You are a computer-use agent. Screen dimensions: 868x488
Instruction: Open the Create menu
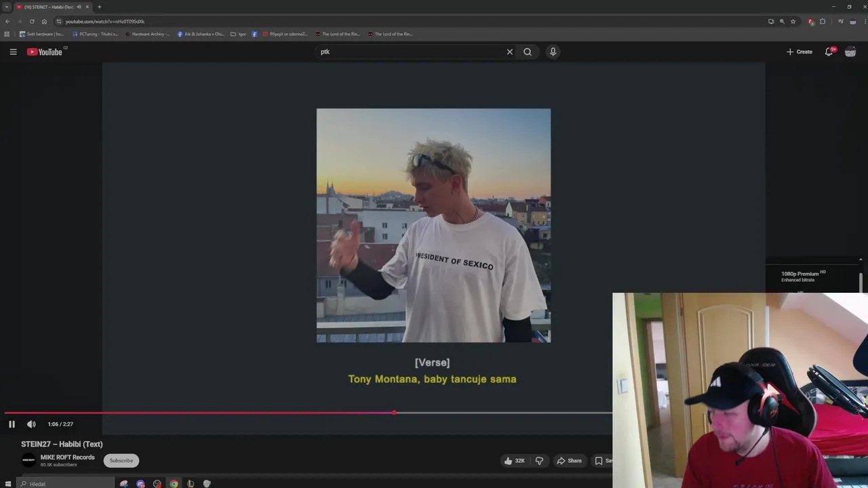(x=800, y=52)
